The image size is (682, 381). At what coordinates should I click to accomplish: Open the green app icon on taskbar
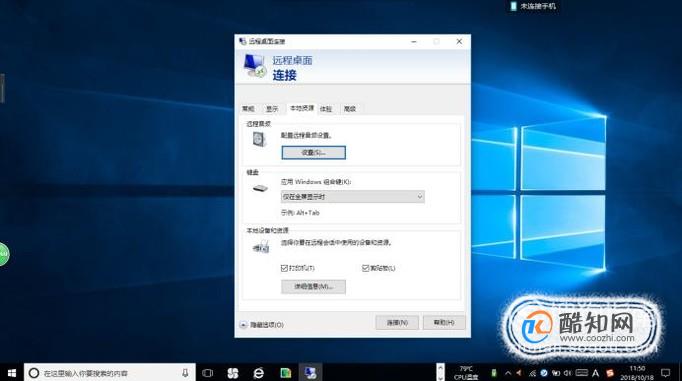[285, 373]
